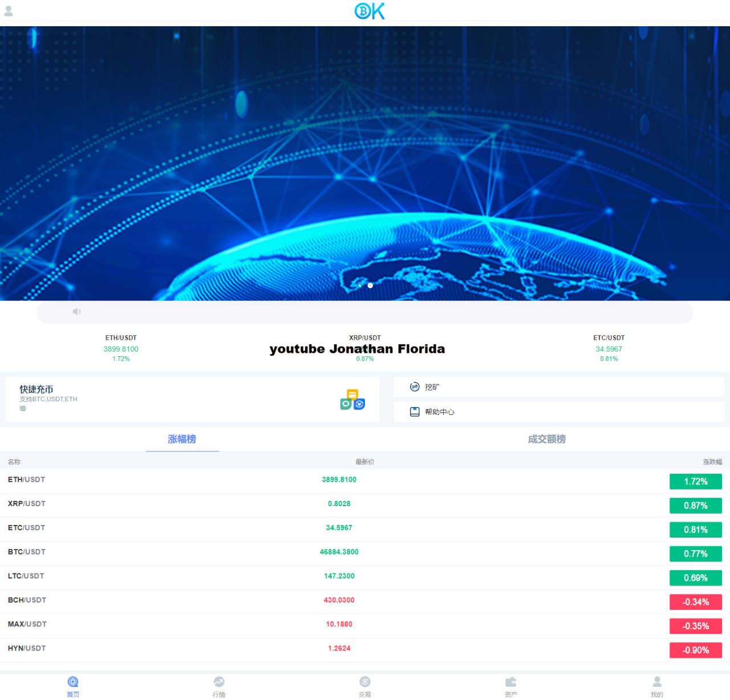Screen dimensions: 730x700
Task: Select ETH/USDT name in the ranking list
Action: pos(26,479)
